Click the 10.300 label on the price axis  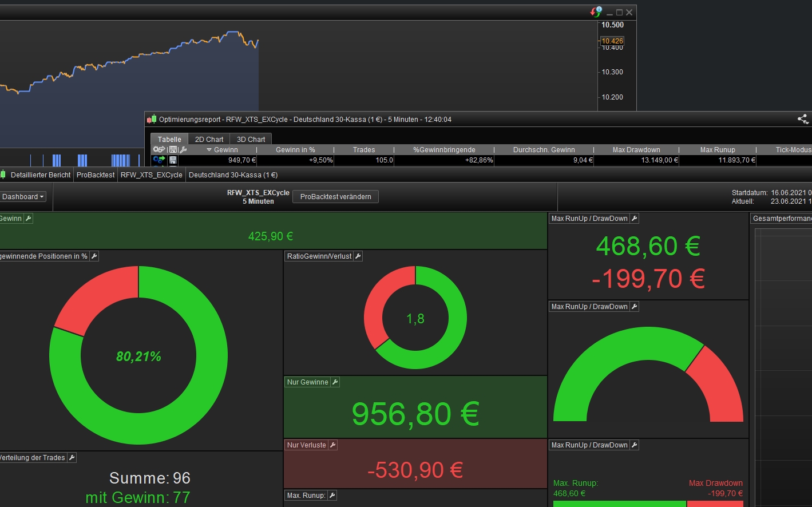pos(612,72)
